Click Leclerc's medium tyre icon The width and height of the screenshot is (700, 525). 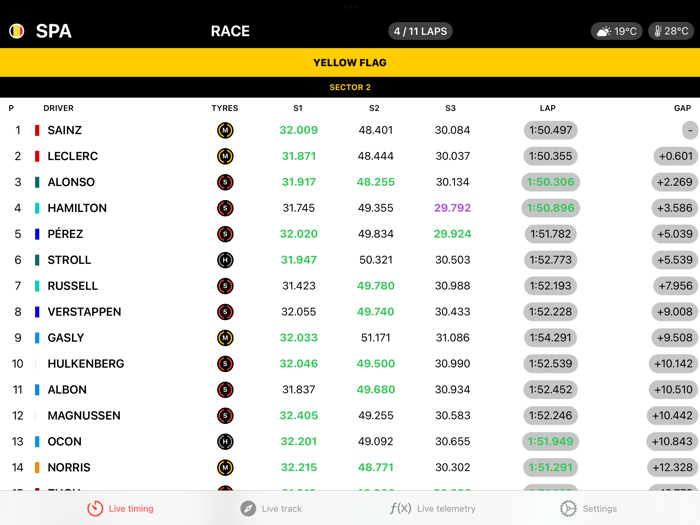click(x=225, y=156)
